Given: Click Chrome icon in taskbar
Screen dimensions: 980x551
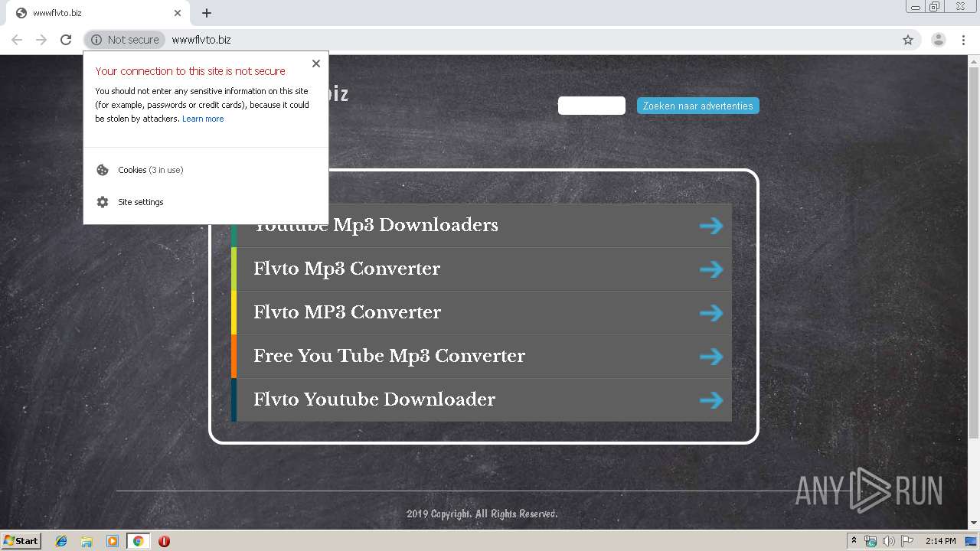Looking at the screenshot, I should [x=138, y=541].
